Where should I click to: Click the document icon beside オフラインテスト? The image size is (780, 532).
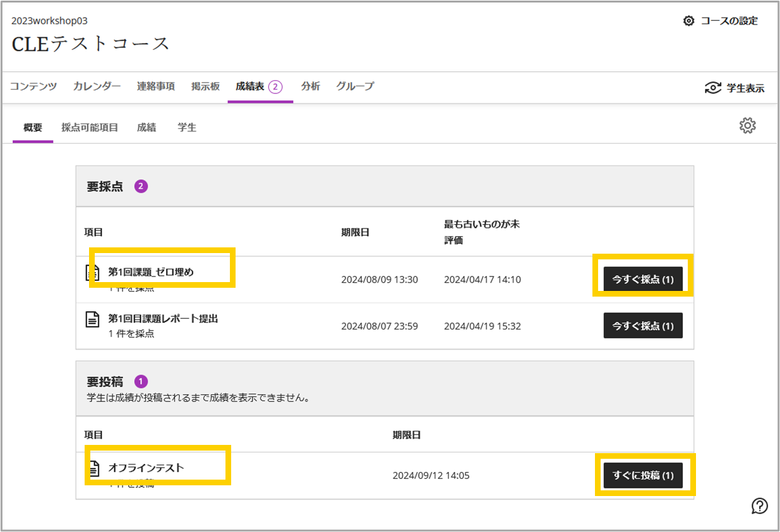pyautogui.click(x=93, y=468)
